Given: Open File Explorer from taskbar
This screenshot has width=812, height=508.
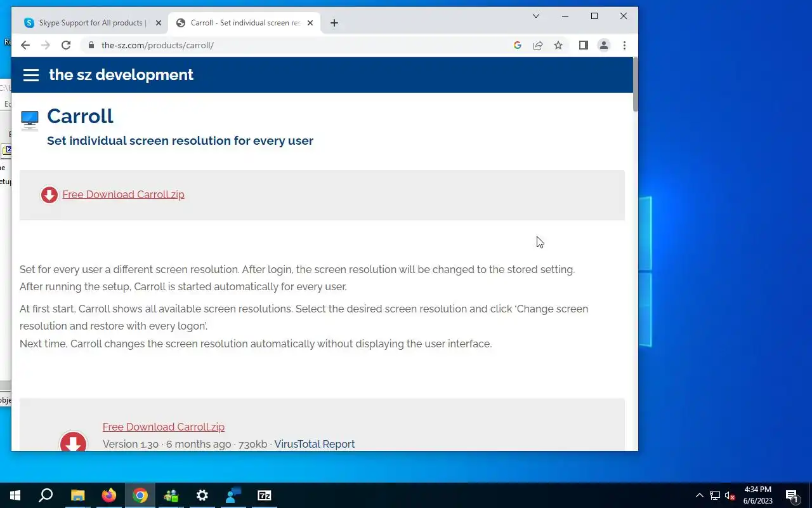Looking at the screenshot, I should [x=77, y=495].
